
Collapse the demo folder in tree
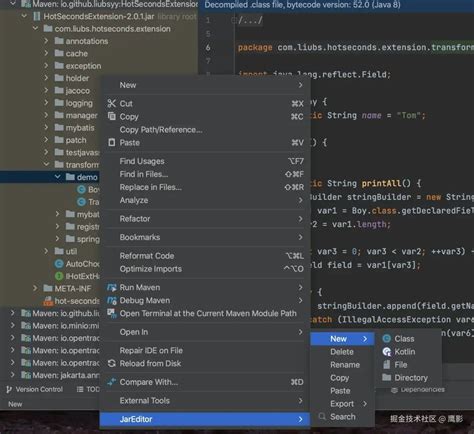[x=58, y=177]
